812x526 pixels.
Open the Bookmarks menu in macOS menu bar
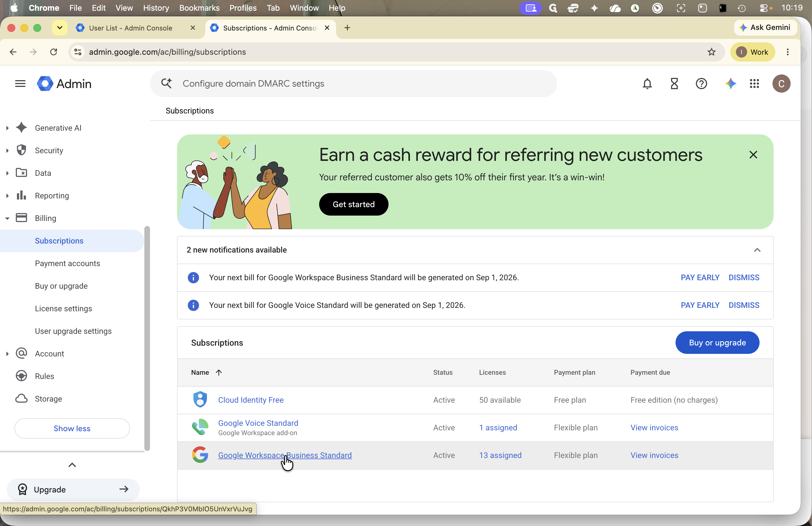[x=199, y=8]
